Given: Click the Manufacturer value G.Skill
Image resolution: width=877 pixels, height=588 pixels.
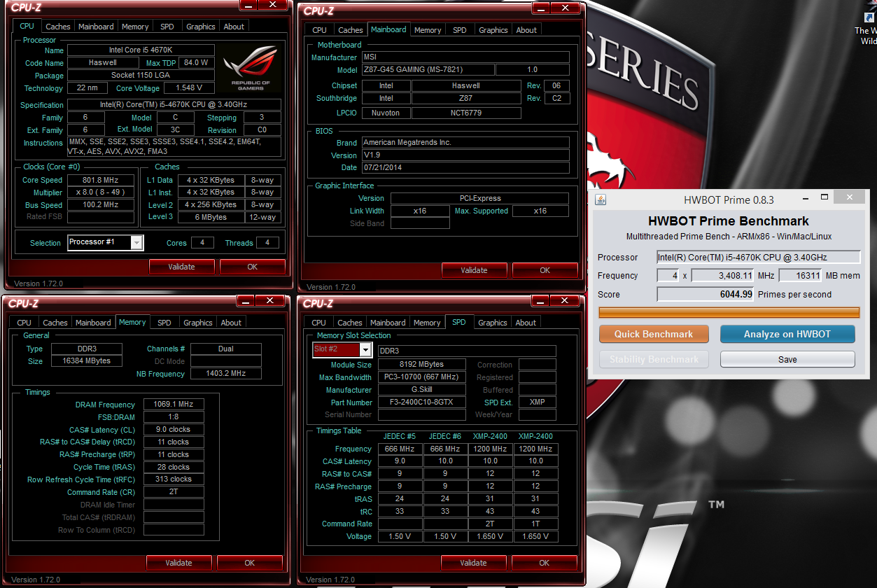Looking at the screenshot, I should pos(421,390).
